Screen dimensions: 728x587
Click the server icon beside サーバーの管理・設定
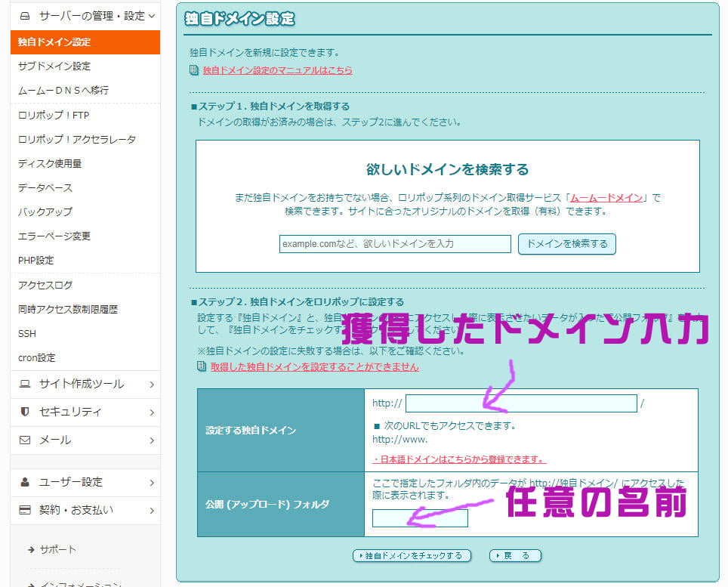(25, 16)
